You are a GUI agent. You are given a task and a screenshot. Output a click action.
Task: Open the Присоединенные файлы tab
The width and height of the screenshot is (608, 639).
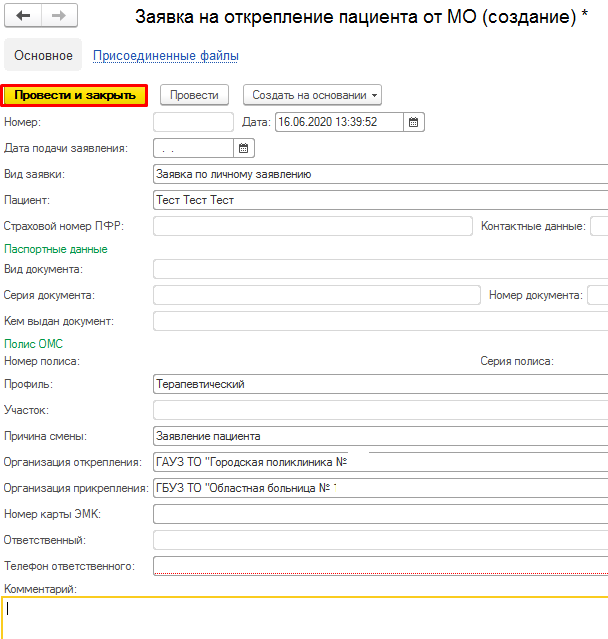point(165,56)
